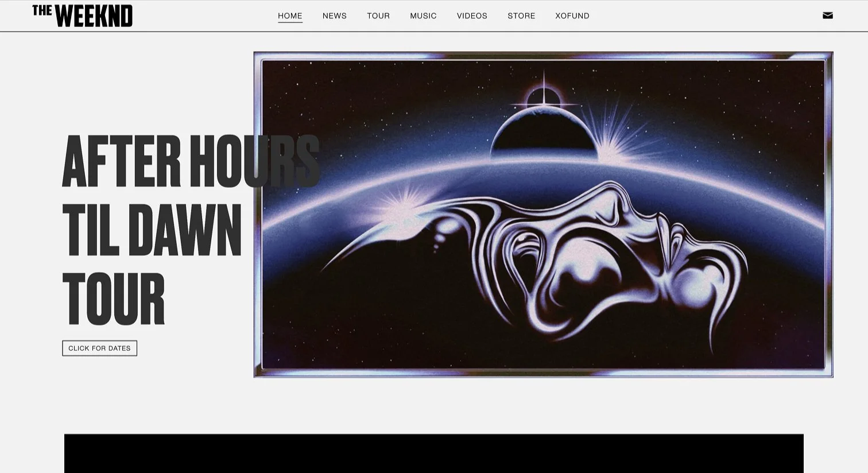Image resolution: width=868 pixels, height=473 pixels.
Task: Click the black video panel below
Action: point(434,453)
